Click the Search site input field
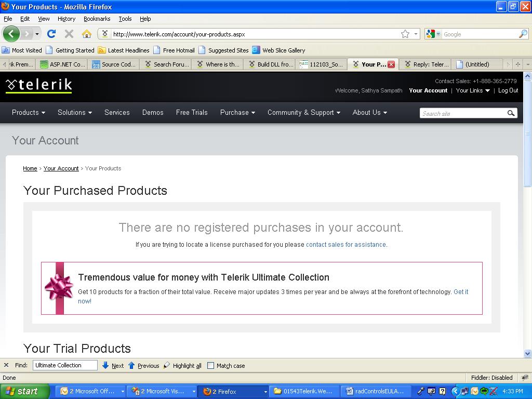 (463, 113)
